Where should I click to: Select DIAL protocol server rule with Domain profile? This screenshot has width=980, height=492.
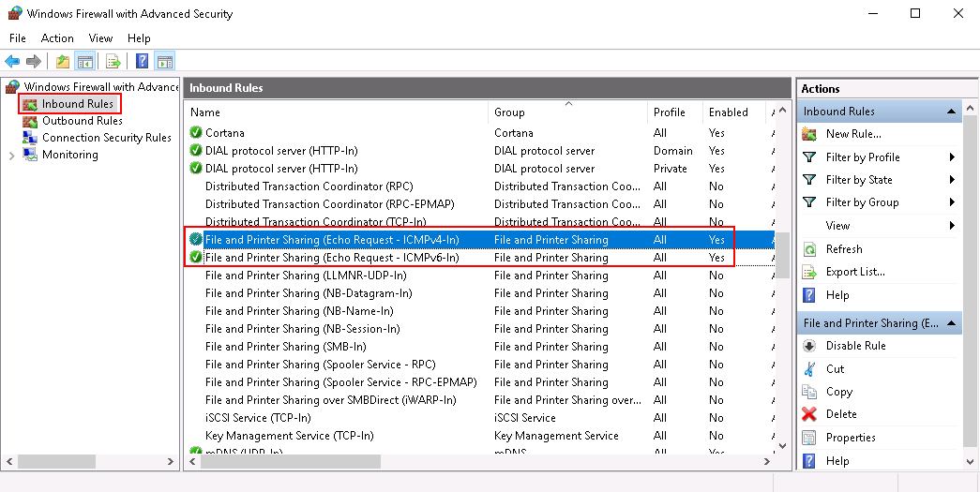481,151
